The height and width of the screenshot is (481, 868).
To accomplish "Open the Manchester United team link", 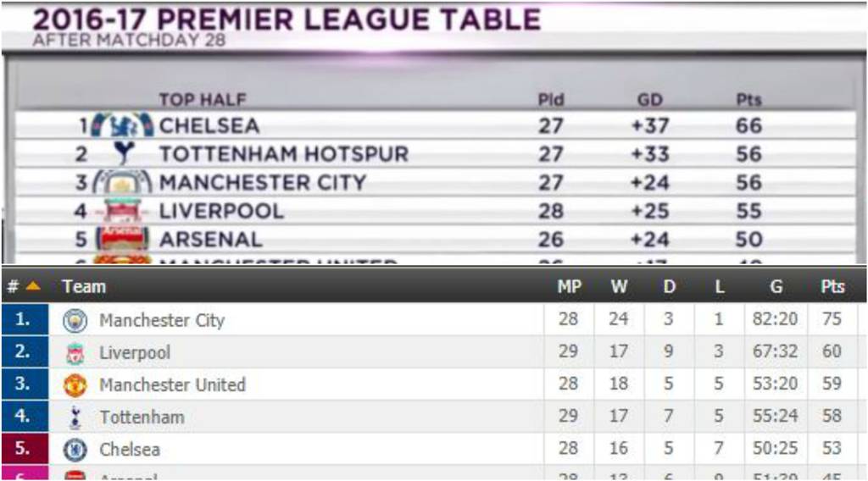I will pos(172,385).
